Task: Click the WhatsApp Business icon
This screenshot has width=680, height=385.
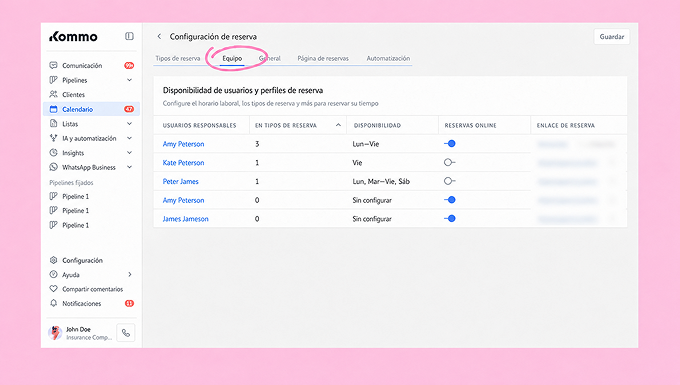Action: point(53,167)
